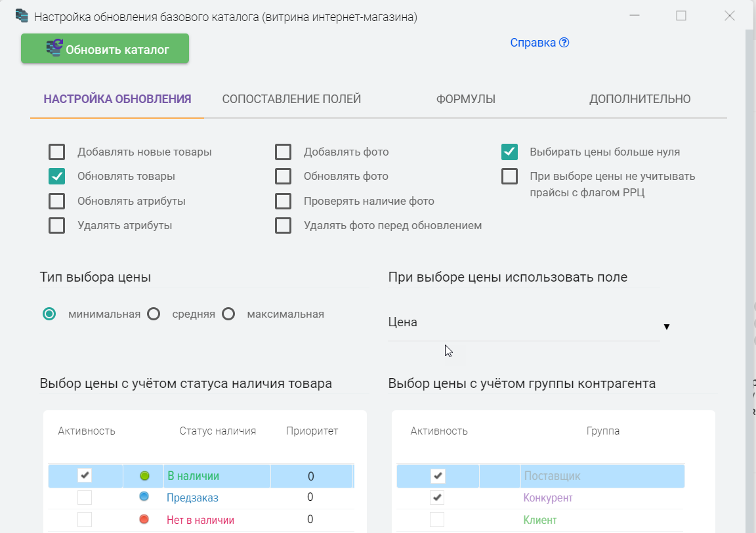Viewport: 756px width, 533px height.
Task: Open the Формулы tab
Action: pyautogui.click(x=465, y=100)
